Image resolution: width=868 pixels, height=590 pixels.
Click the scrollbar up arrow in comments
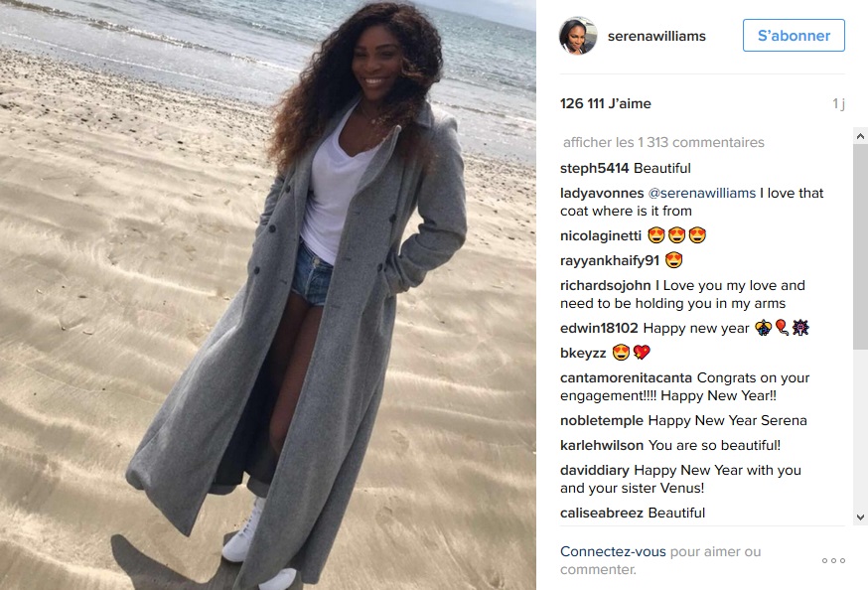[x=860, y=136]
